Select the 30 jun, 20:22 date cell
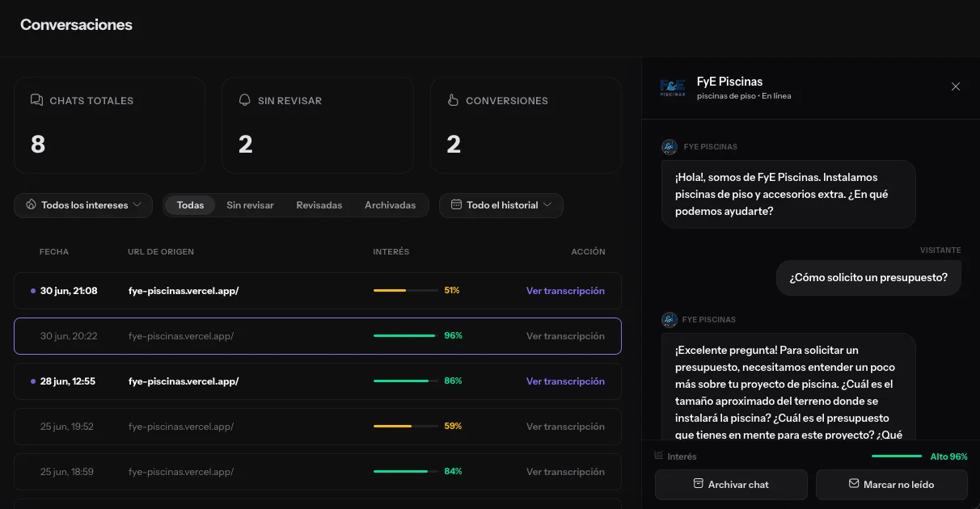Image resolution: width=980 pixels, height=509 pixels. (69, 336)
